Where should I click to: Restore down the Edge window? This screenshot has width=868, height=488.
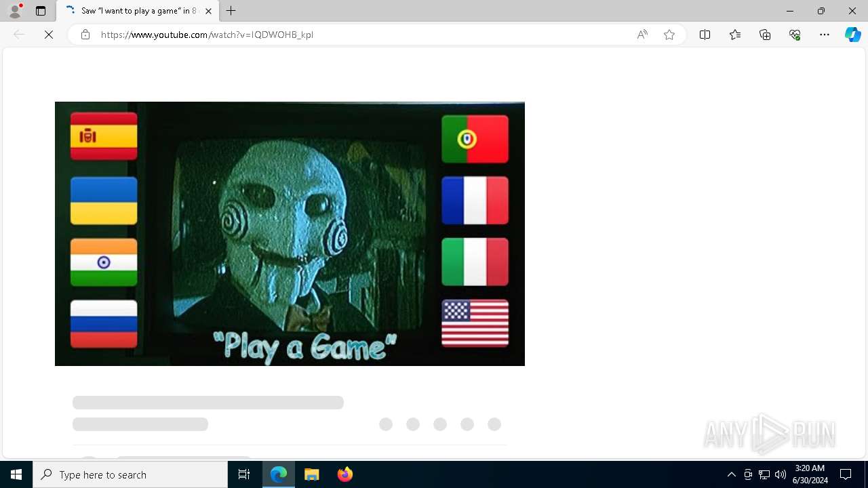coord(821,11)
